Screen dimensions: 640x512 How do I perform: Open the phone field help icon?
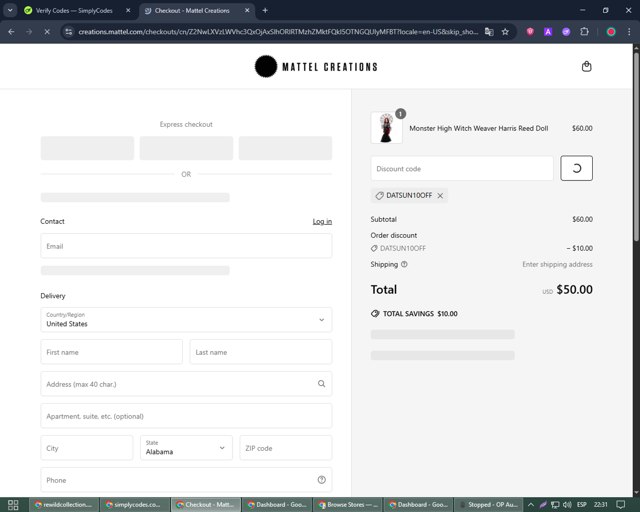point(322,480)
